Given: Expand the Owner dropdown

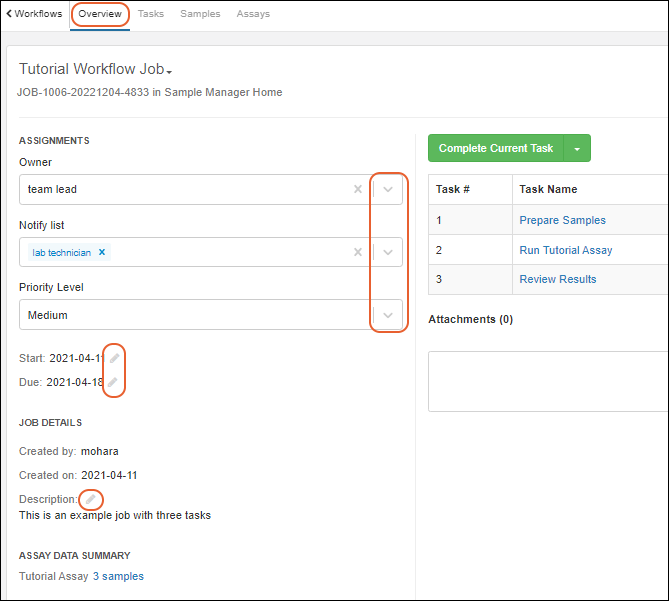Looking at the screenshot, I should click(x=389, y=189).
